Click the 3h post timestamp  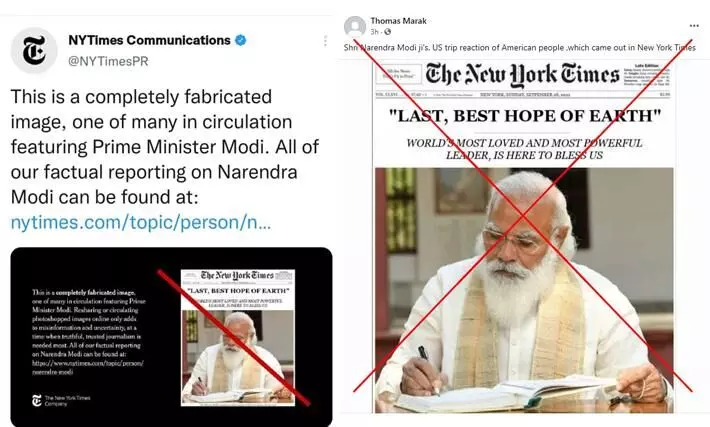click(x=374, y=32)
